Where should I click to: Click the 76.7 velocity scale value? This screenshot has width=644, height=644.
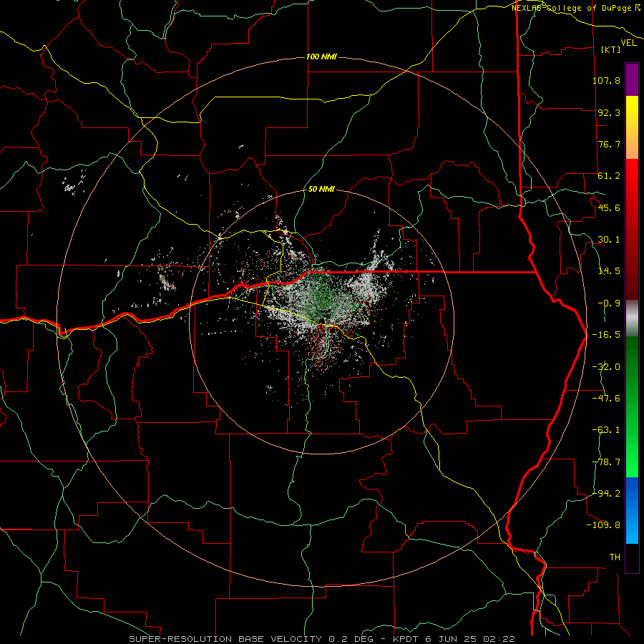click(609, 144)
